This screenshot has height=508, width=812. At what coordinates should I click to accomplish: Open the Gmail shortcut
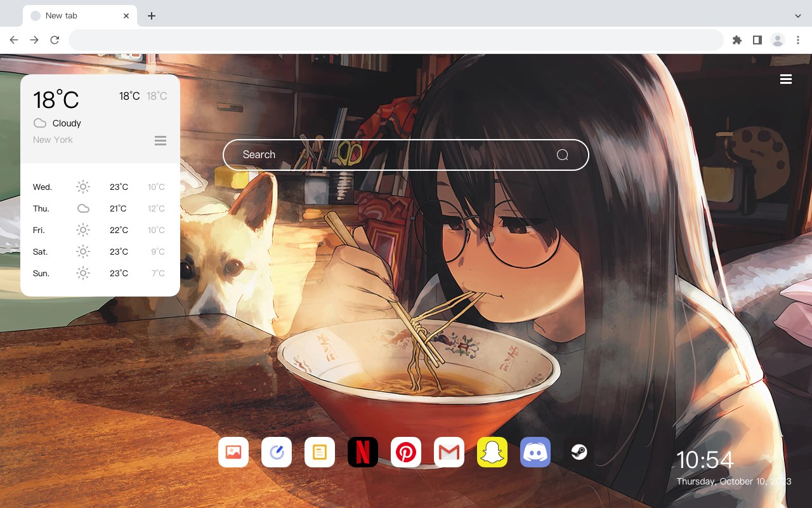(449, 452)
